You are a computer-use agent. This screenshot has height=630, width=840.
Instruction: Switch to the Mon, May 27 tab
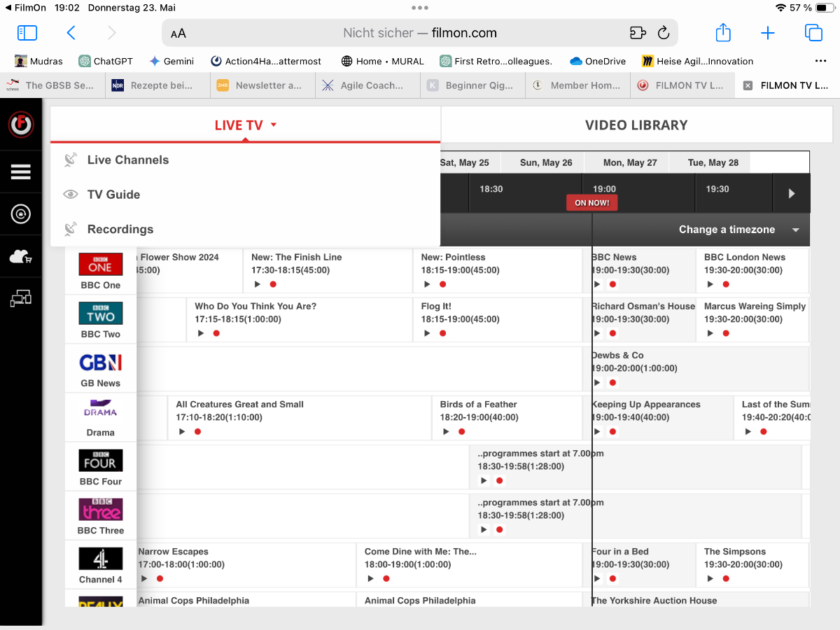click(x=630, y=162)
